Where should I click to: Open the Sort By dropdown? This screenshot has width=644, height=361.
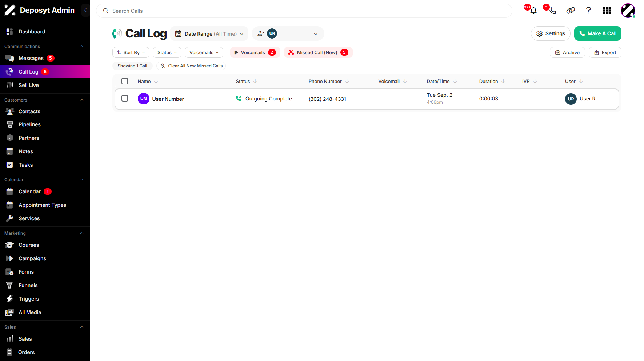tap(131, 52)
